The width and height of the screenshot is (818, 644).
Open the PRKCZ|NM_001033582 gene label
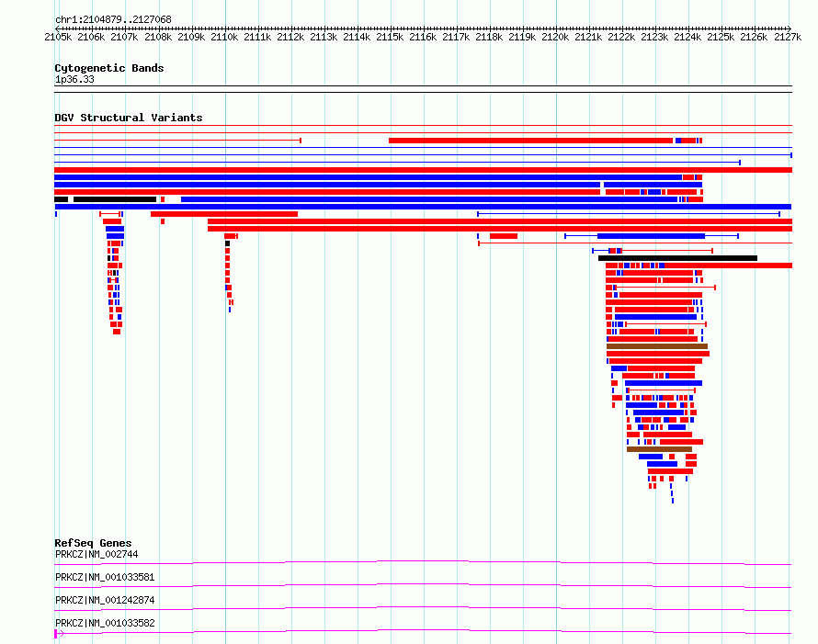coord(105,623)
